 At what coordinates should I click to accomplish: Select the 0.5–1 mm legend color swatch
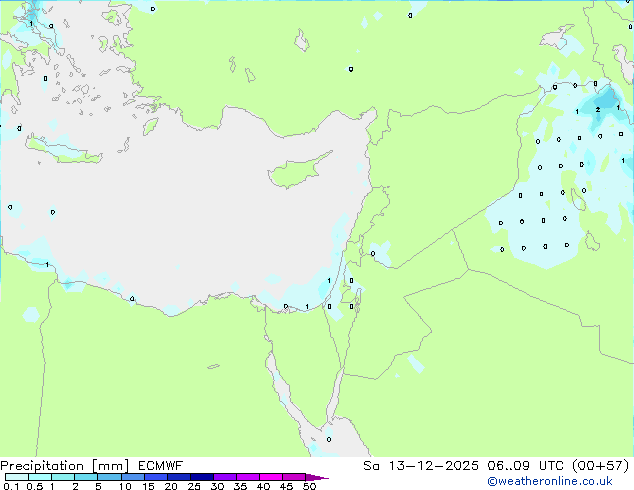tap(40, 477)
